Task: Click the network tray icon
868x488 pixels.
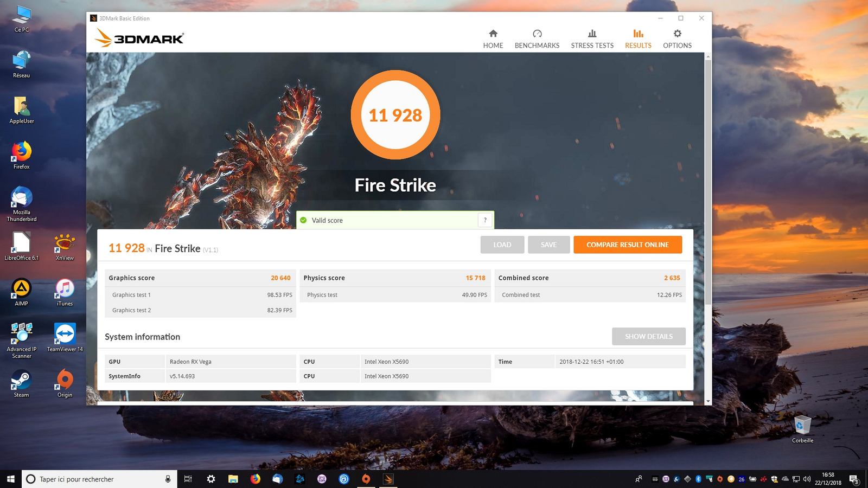Action: click(x=796, y=479)
